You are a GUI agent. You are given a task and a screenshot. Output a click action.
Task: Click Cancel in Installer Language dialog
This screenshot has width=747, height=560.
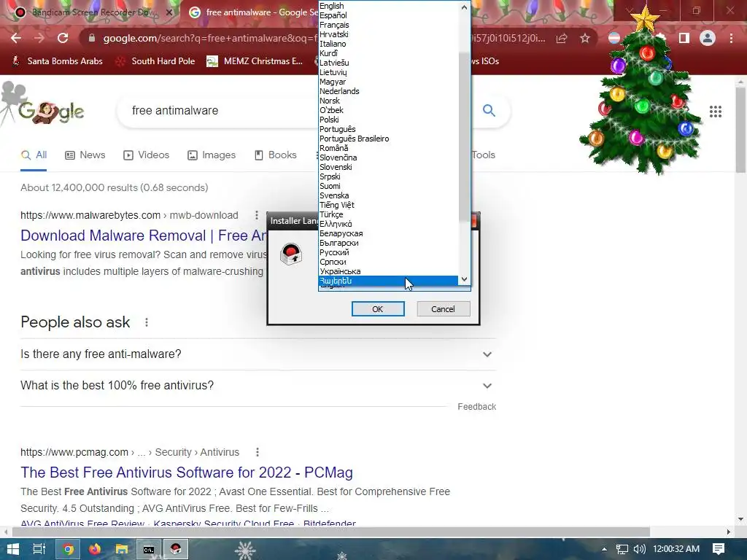[443, 309]
